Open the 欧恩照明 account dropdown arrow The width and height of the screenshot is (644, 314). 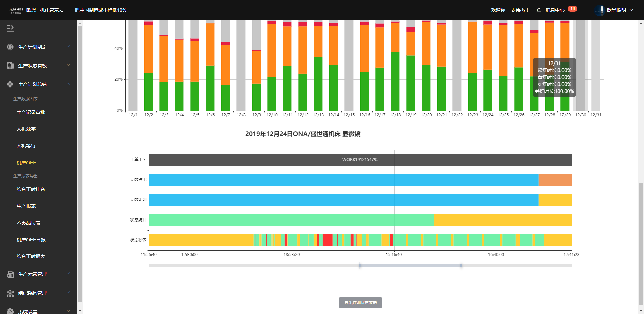pyautogui.click(x=631, y=10)
